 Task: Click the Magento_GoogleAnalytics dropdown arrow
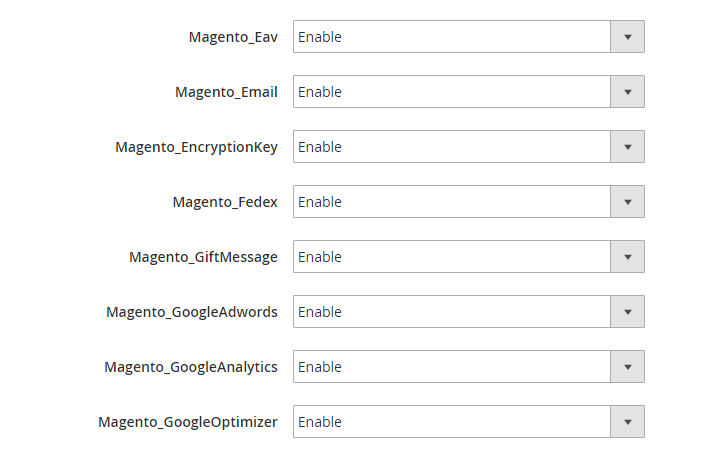(627, 367)
